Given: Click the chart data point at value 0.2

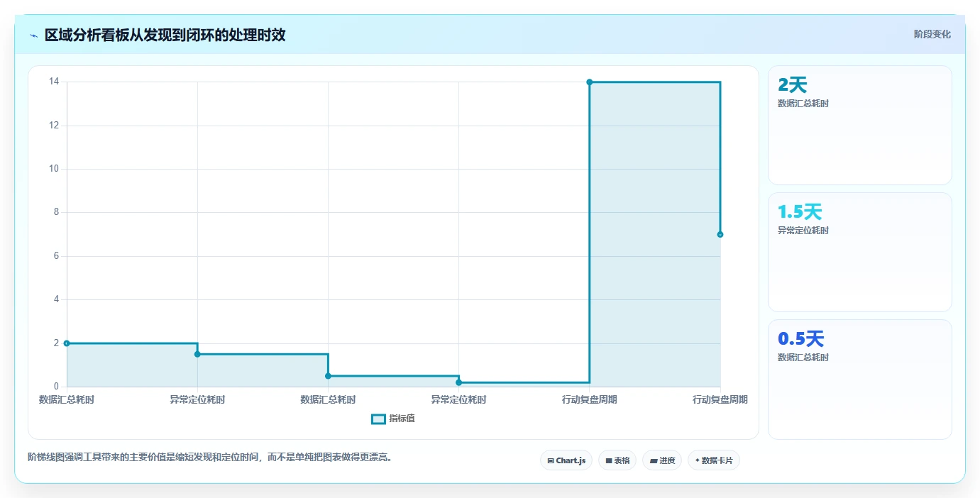Looking at the screenshot, I should click(x=459, y=382).
